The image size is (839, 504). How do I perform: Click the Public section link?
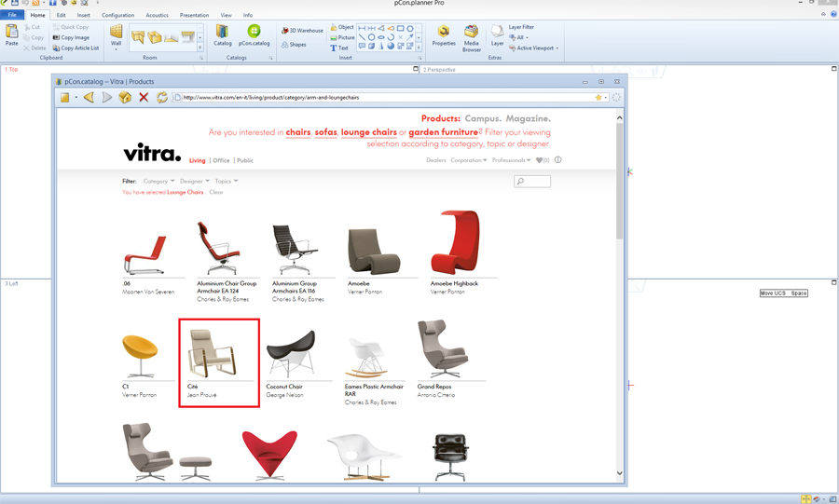[x=245, y=160]
